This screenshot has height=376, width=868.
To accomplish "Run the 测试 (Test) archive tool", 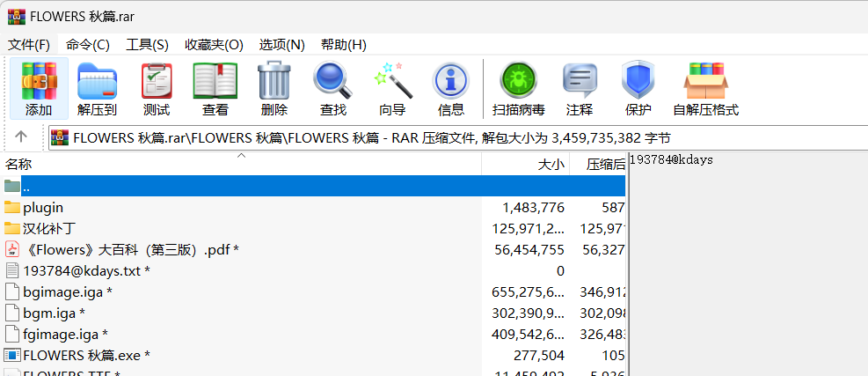I will point(157,90).
